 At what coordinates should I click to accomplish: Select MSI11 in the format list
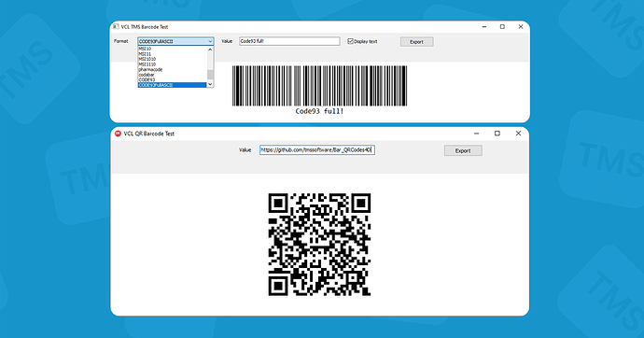[x=172, y=54]
